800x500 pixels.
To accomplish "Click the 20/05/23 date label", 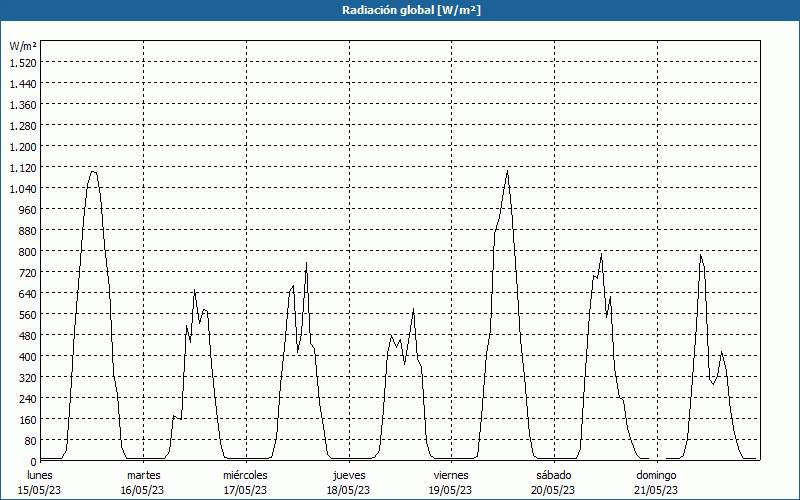I will click(553, 490).
